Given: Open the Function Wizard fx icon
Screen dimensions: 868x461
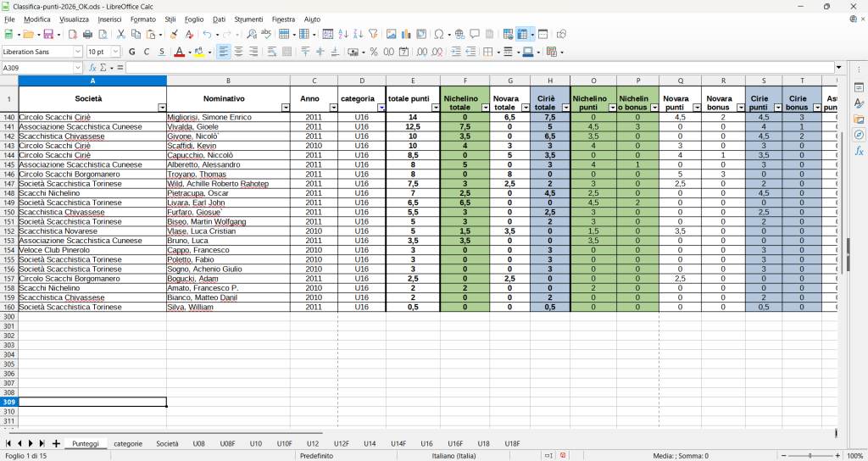Looking at the screenshot, I should click(93, 68).
